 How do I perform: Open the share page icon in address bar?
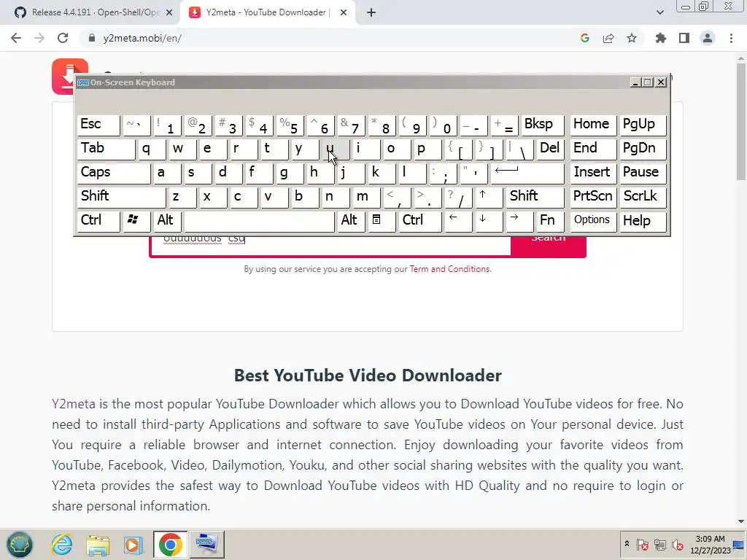coord(608,38)
